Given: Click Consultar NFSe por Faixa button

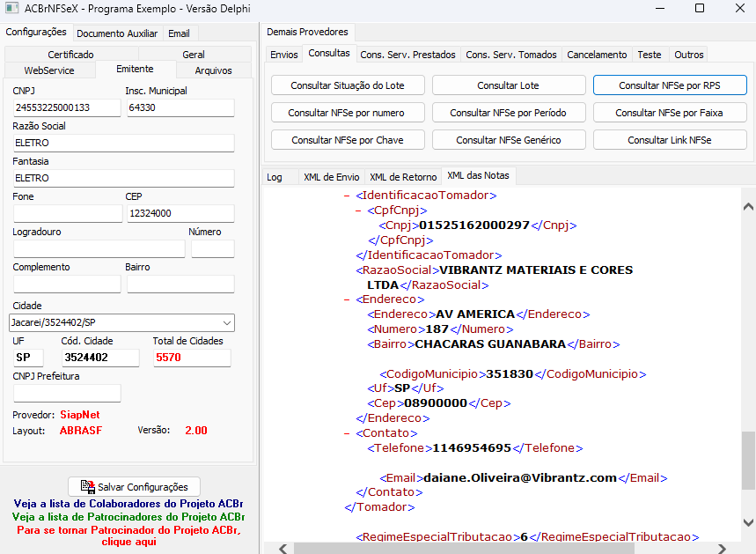Looking at the screenshot, I should click(x=670, y=113).
